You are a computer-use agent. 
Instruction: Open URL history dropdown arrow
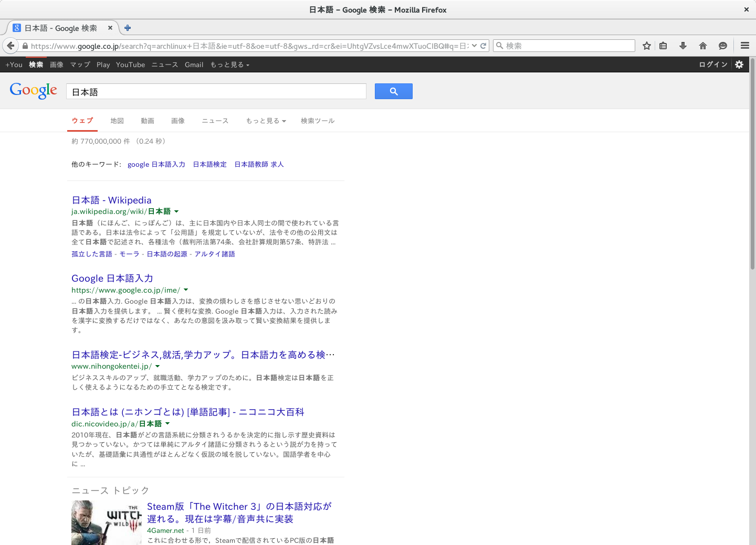(474, 46)
